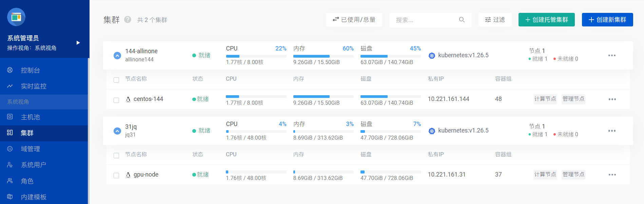This screenshot has height=204, width=644.
Task: Open 主机池 in the sidebar
Action: [30, 117]
